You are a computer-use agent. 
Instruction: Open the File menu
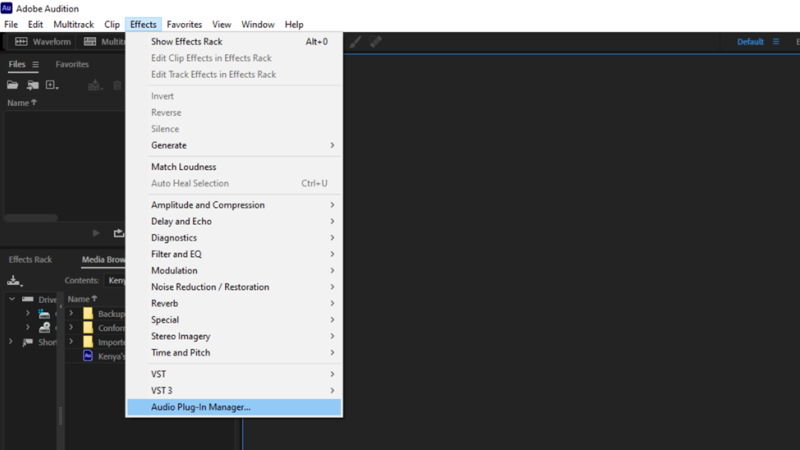pyautogui.click(x=11, y=24)
